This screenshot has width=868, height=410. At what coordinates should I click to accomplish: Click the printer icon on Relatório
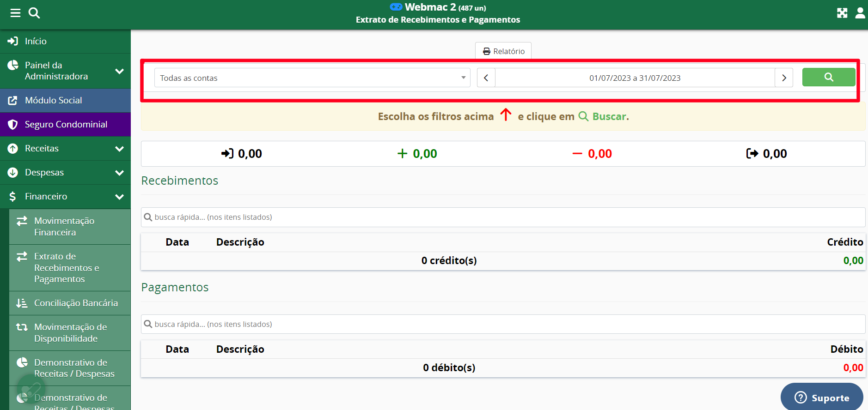[487, 51]
